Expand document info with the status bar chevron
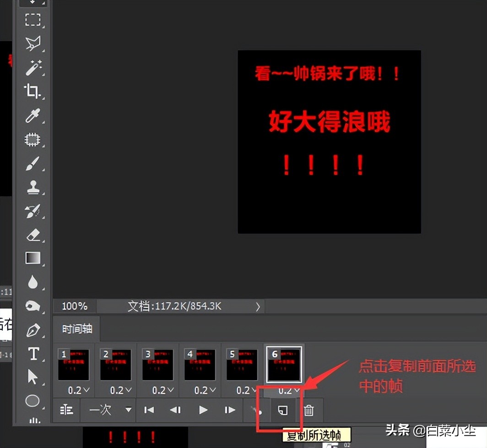The image size is (487, 448). coord(257,306)
